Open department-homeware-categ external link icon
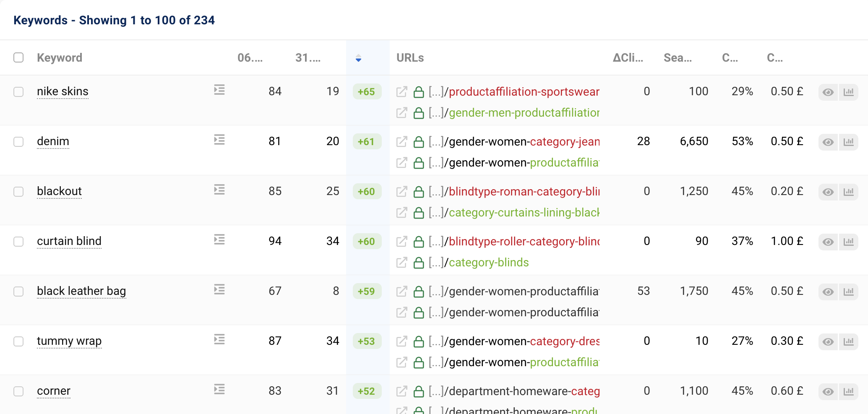Image resolution: width=868 pixels, height=414 pixels. [402, 391]
